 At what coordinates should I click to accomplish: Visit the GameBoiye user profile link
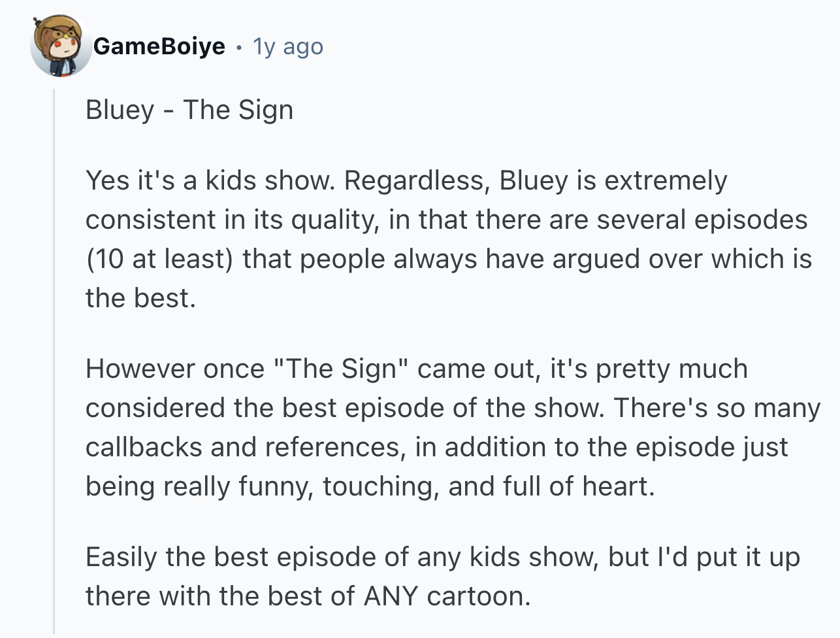[159, 46]
